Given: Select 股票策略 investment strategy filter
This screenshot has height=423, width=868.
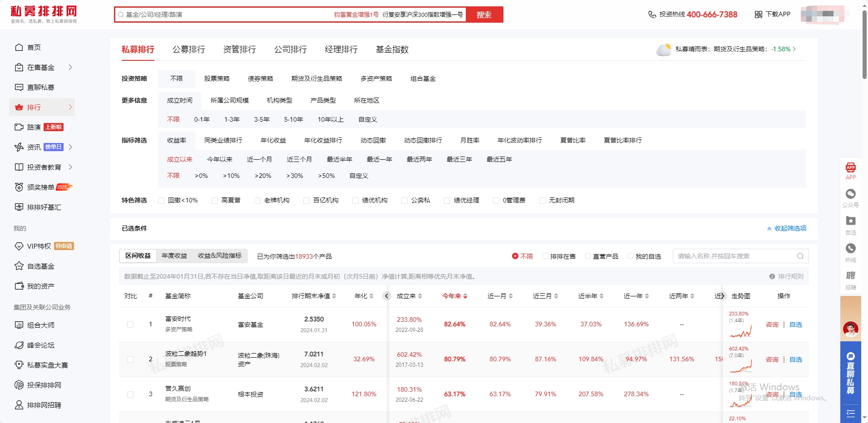Looking at the screenshot, I should [x=217, y=79].
